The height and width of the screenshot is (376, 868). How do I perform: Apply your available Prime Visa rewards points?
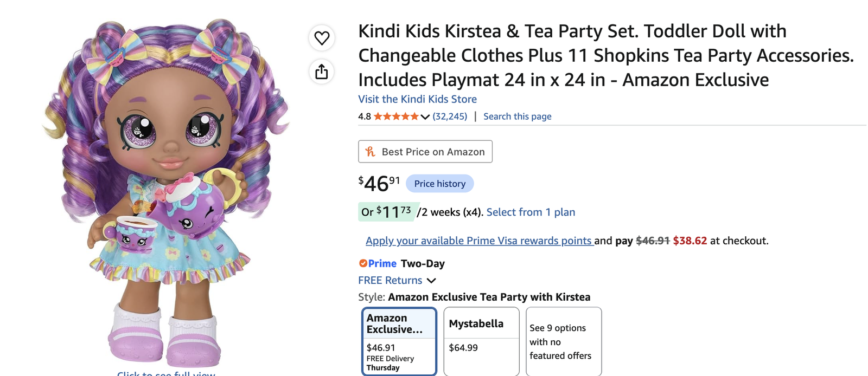480,241
